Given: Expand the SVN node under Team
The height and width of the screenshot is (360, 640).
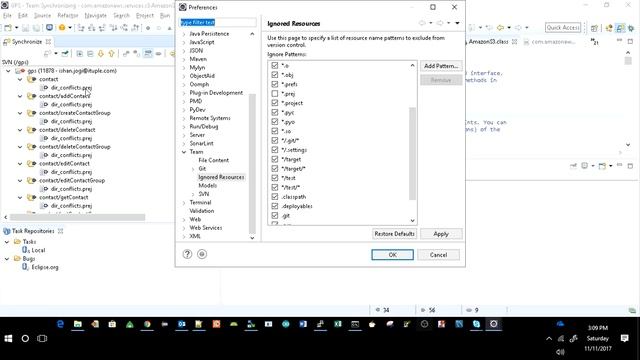Looking at the screenshot, I should point(193,194).
